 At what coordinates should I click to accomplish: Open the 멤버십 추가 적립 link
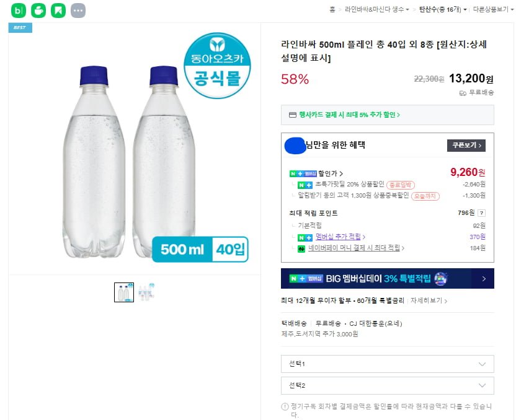[x=340, y=237]
